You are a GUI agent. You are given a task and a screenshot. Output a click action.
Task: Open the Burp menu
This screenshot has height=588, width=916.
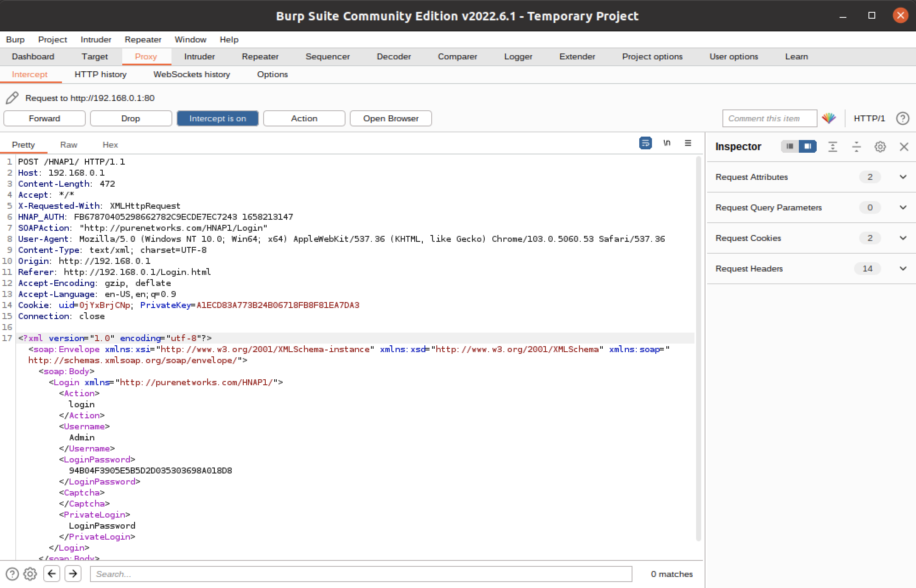tap(15, 39)
